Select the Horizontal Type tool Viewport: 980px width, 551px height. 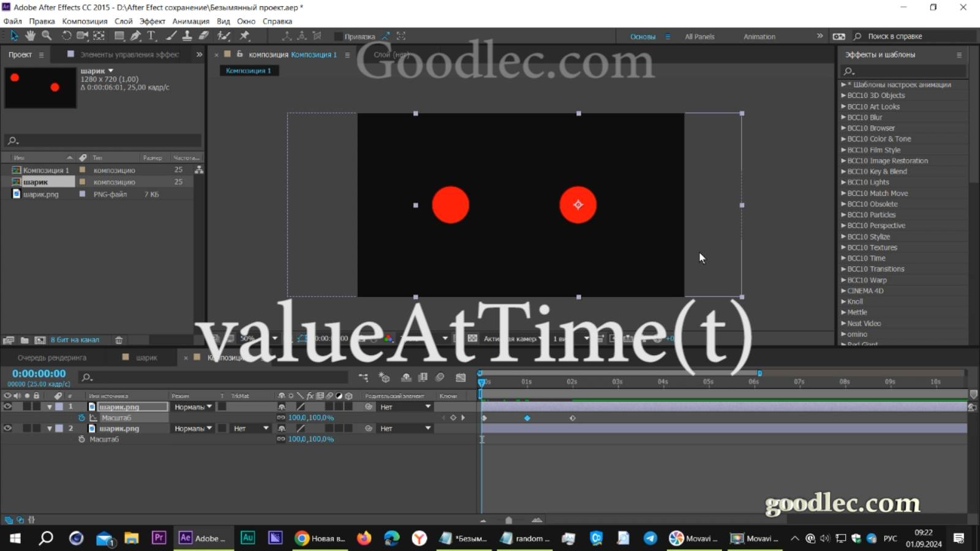coord(151,36)
